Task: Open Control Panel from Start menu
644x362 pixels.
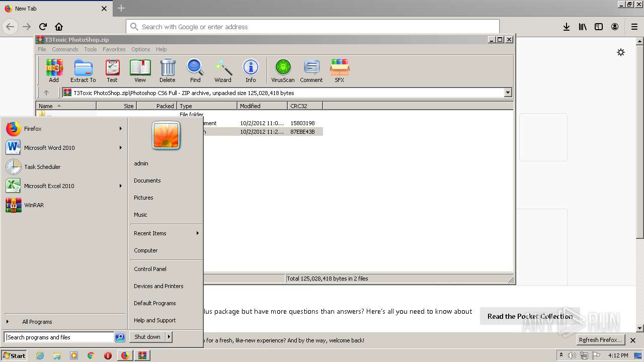Action: point(166,269)
